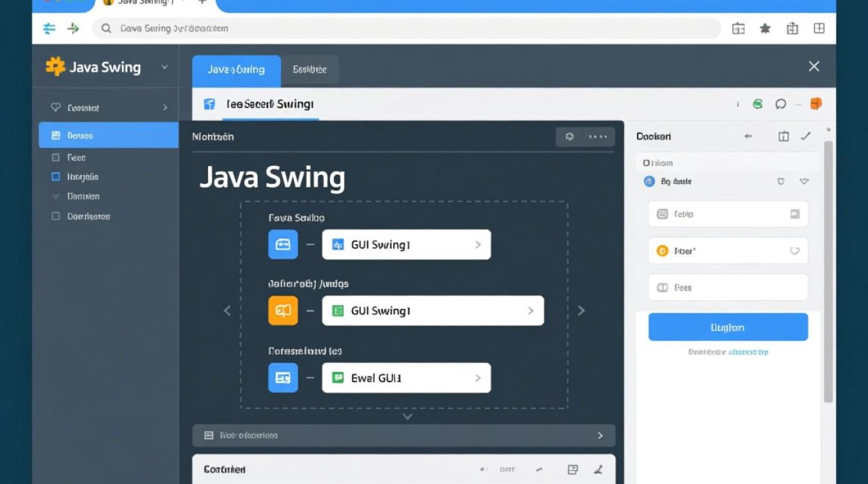The image size is (868, 484).
Task: Click the apps grid icon in the toolbar
Action: (x=819, y=28)
